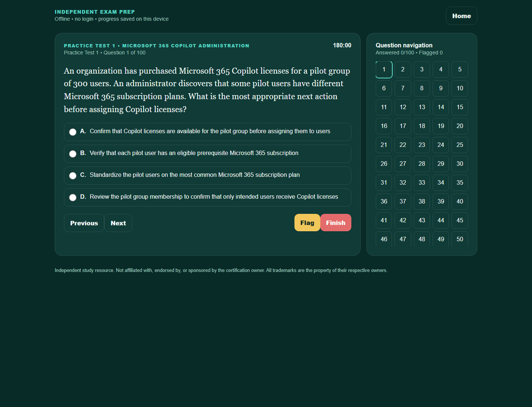Select question 19

coord(441,126)
